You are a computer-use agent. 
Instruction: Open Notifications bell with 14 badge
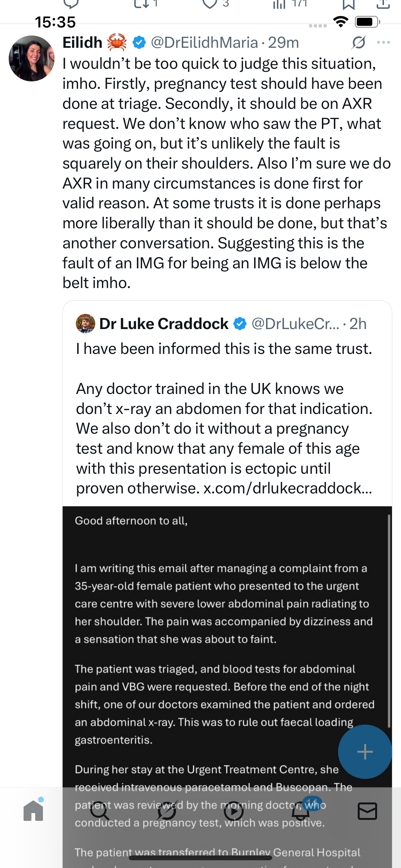point(301,811)
